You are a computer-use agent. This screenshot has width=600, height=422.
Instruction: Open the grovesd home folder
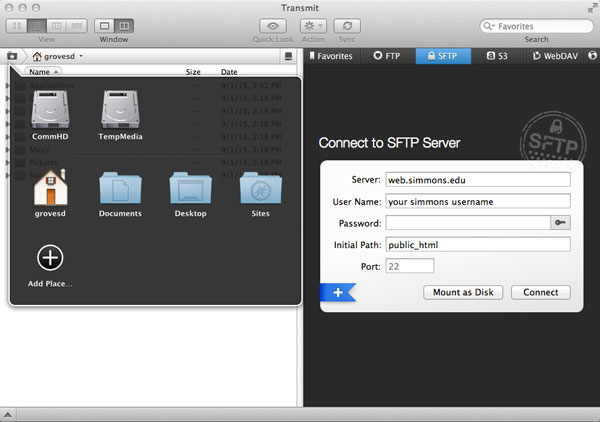(50, 193)
